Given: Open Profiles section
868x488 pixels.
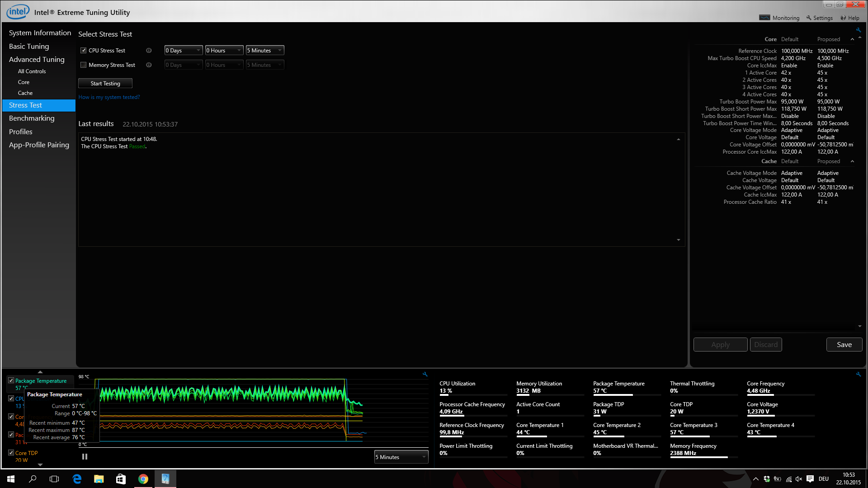Looking at the screenshot, I should coord(21,132).
